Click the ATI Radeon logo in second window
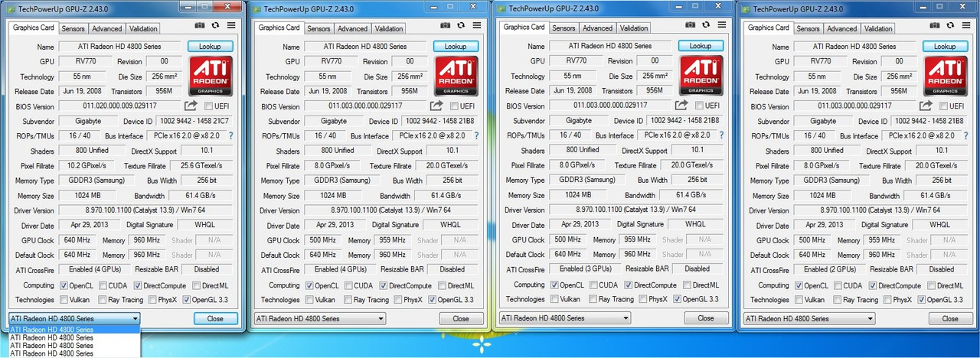Viewport: 980px width, 358px height. pyautogui.click(x=457, y=75)
